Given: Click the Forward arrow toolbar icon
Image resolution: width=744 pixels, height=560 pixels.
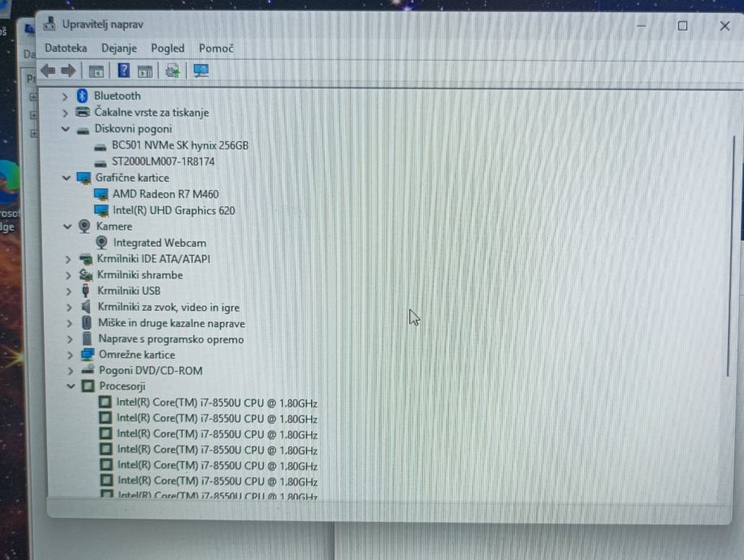Looking at the screenshot, I should pyautogui.click(x=69, y=71).
